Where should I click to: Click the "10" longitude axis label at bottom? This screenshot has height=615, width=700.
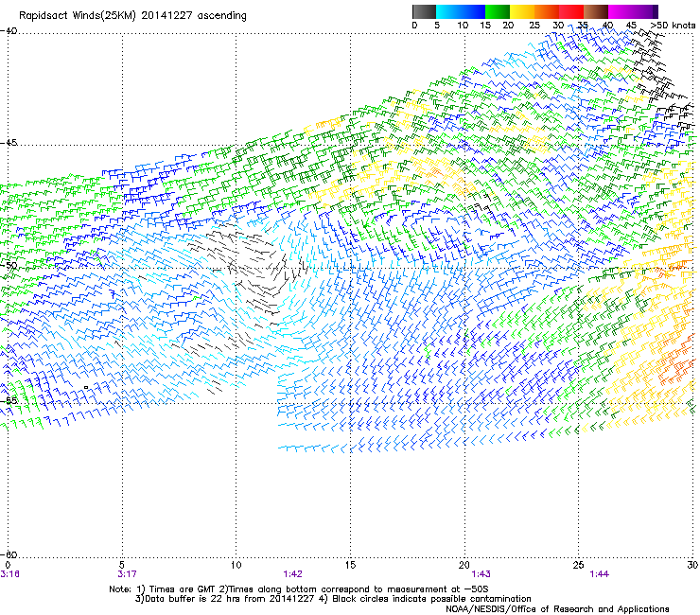point(236,565)
